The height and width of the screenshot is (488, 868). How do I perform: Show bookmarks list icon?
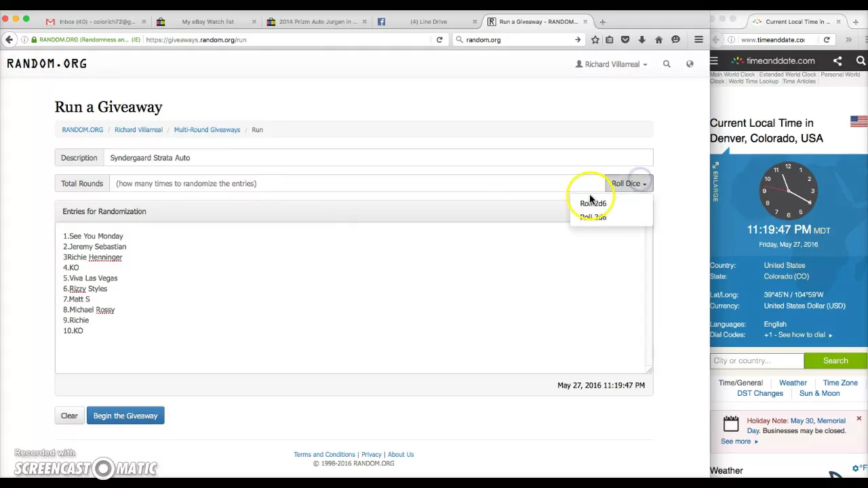pos(610,40)
